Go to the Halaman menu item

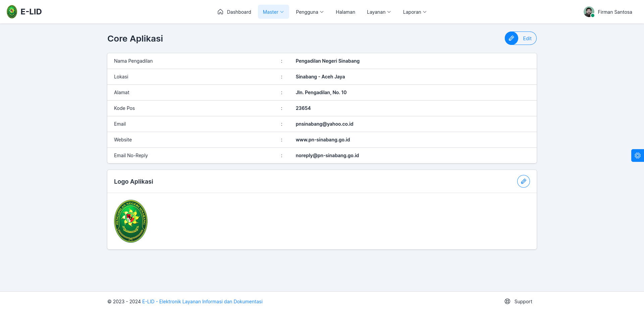(345, 12)
